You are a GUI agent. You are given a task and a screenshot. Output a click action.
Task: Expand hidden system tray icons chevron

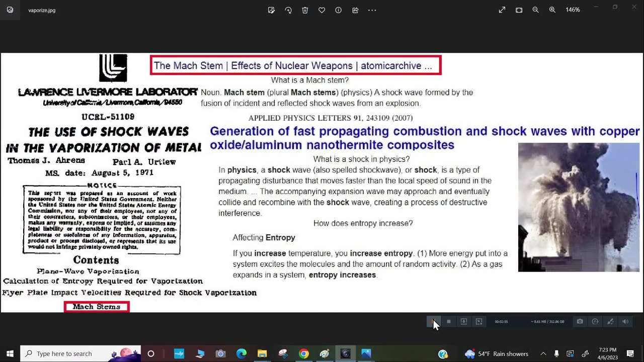[543, 353]
